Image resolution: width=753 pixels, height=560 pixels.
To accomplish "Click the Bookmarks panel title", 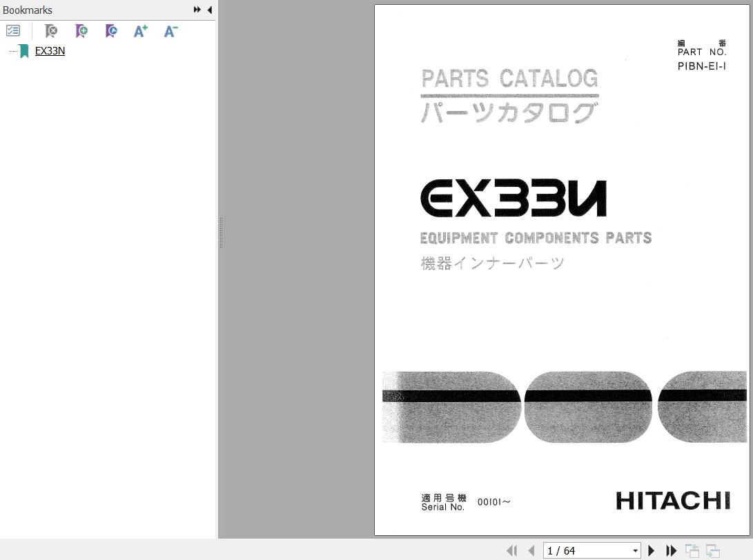I will [x=28, y=10].
